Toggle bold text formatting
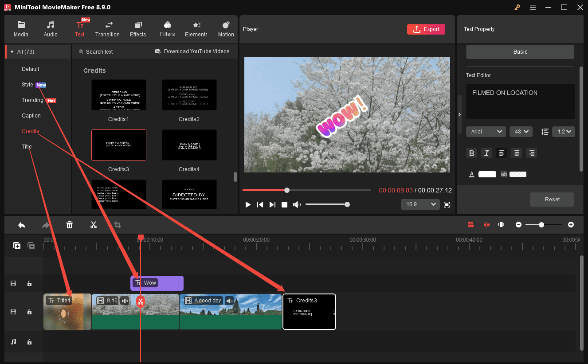This screenshot has width=588, height=364. coord(472,153)
